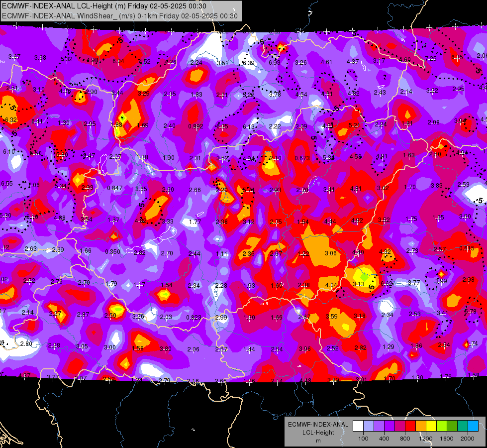Click the LCL-Height title line at top

104,6
